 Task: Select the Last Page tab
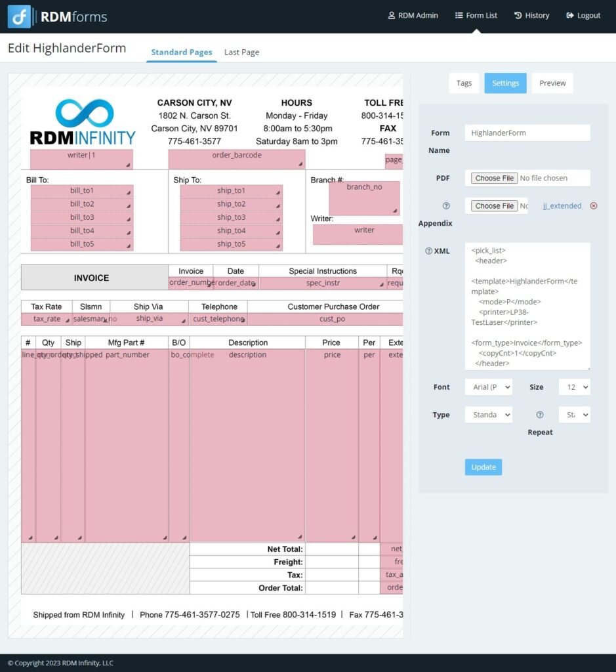[241, 52]
